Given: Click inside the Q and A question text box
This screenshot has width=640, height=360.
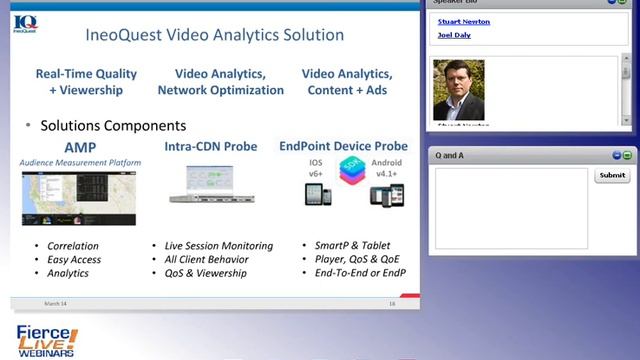Looking at the screenshot, I should [511, 208].
